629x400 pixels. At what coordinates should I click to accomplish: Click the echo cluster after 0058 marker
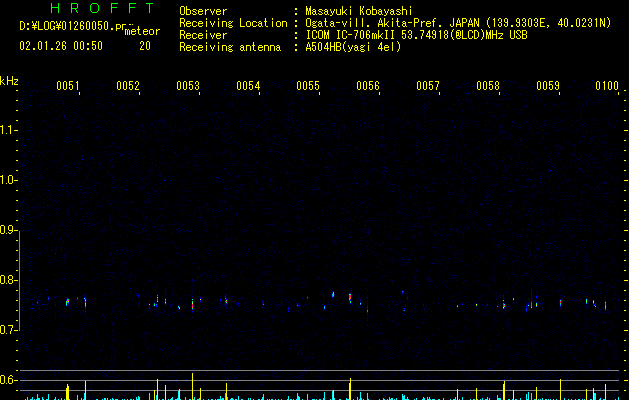pyautogui.click(x=504, y=305)
